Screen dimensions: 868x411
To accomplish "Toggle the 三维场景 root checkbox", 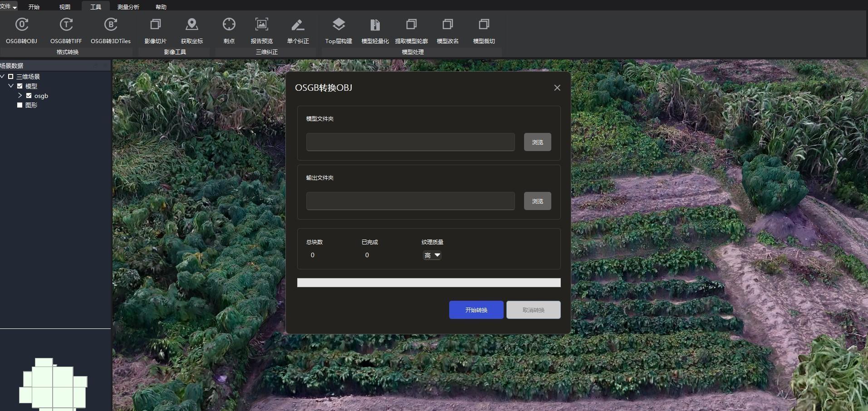I will point(11,77).
